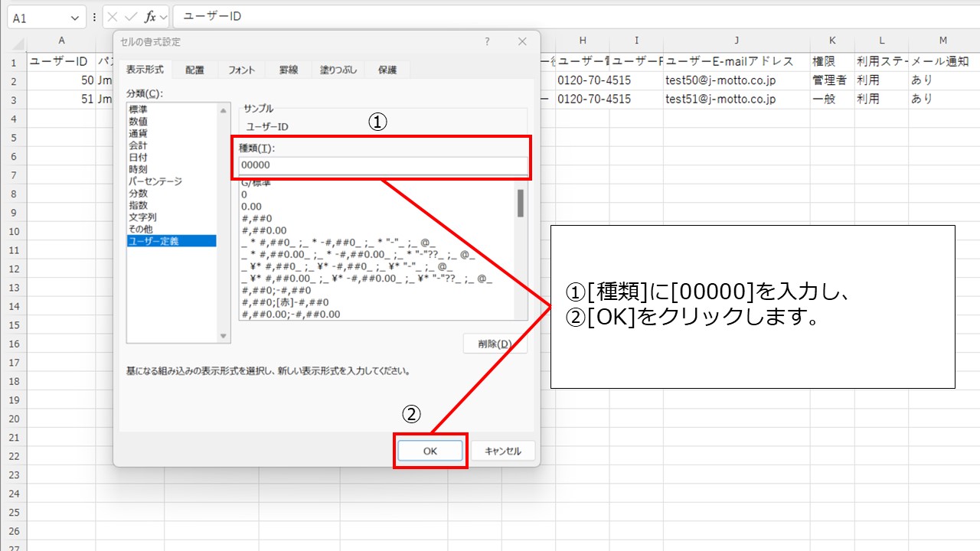Expand the Name Box dropdown arrow
The width and height of the screenshot is (980, 551).
[75, 18]
